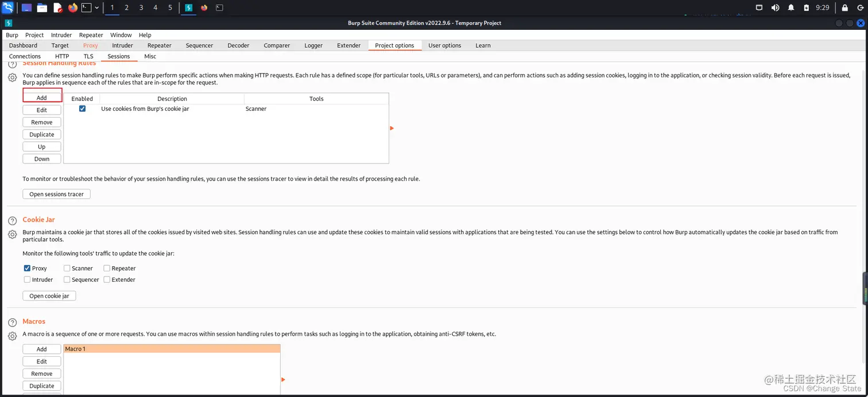
Task: Open notifications bell in the tray
Action: pyautogui.click(x=791, y=7)
